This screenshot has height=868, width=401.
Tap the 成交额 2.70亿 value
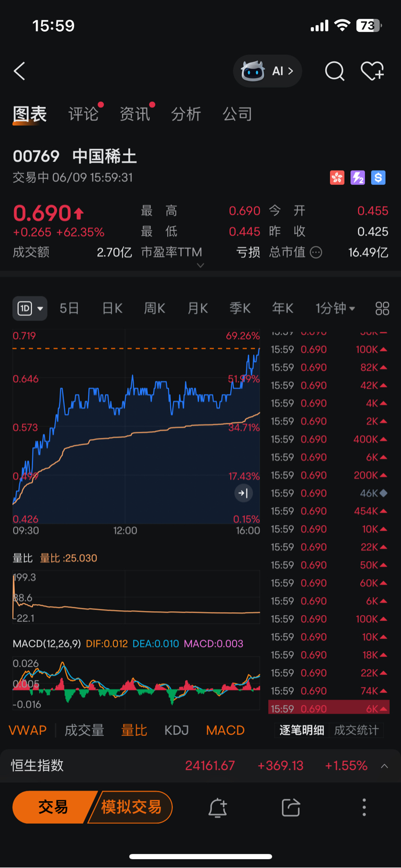coord(114,253)
